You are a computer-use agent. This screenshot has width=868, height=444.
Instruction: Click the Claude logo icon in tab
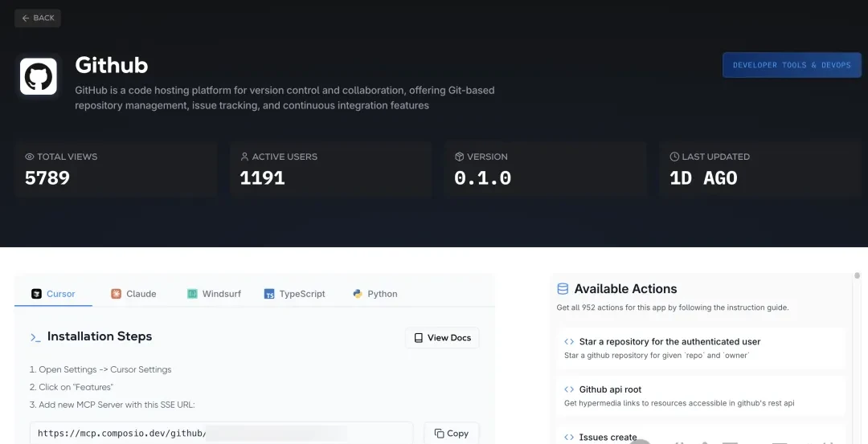[x=116, y=294]
